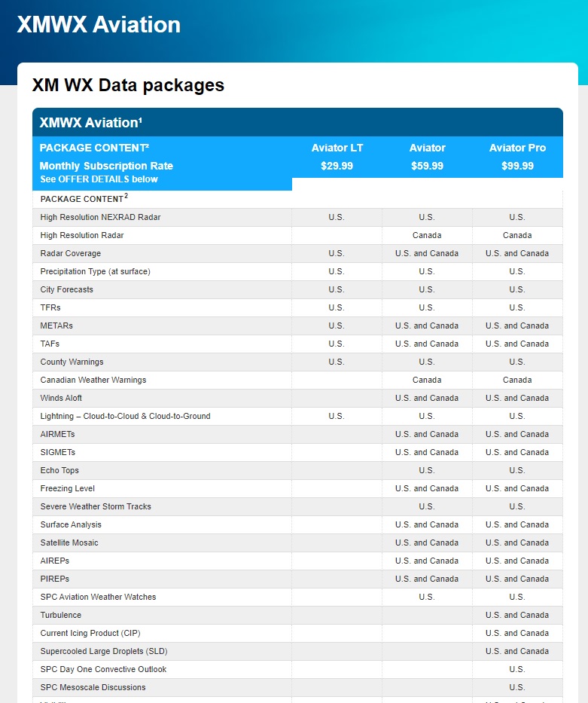Image resolution: width=588 pixels, height=703 pixels.
Task: Click Severe Weather Storm Tracks label
Action: click(96, 506)
